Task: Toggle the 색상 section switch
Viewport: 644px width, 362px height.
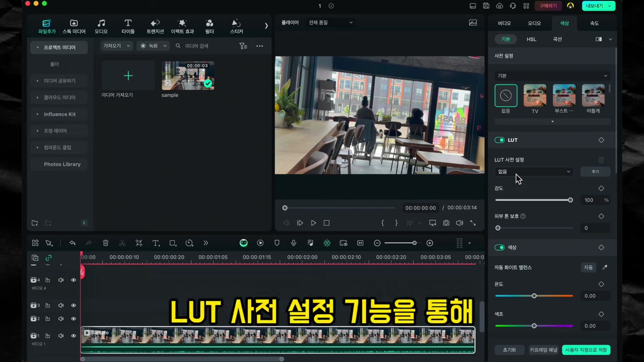Action: [499, 248]
